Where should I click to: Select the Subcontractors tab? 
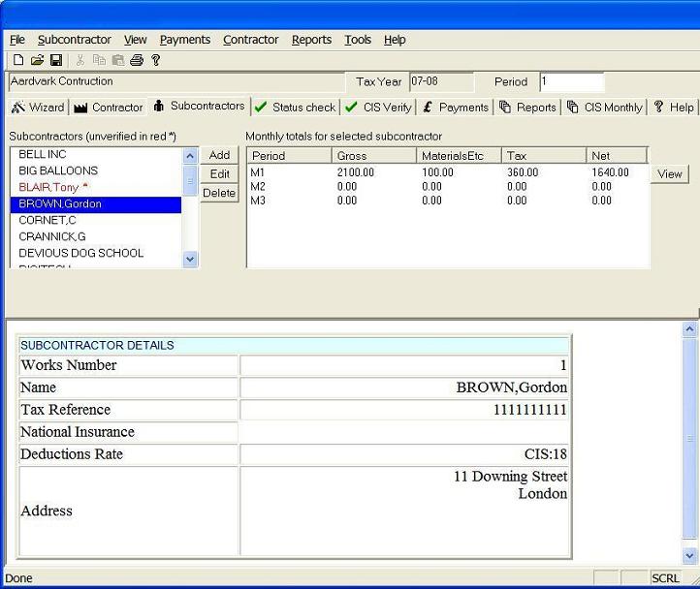pyautogui.click(x=199, y=106)
